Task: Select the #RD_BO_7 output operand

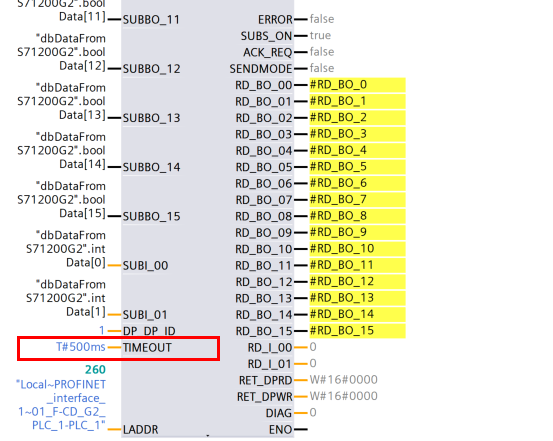Action: [x=357, y=200]
